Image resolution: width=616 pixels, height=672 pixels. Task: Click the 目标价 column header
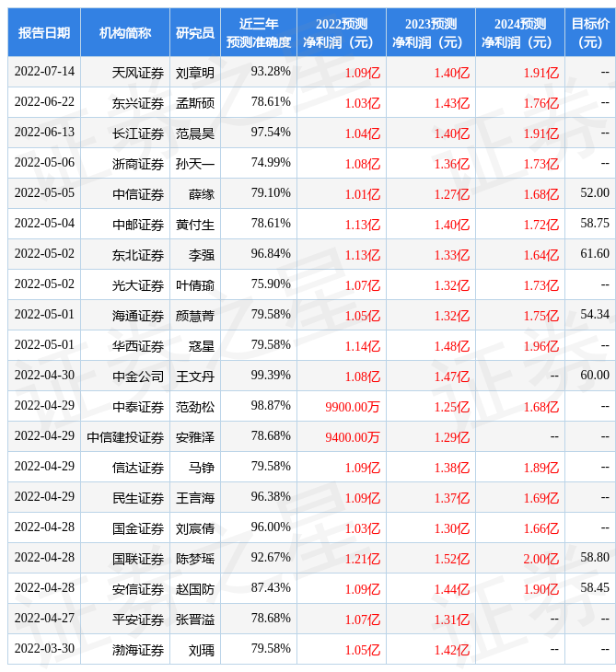click(590, 32)
